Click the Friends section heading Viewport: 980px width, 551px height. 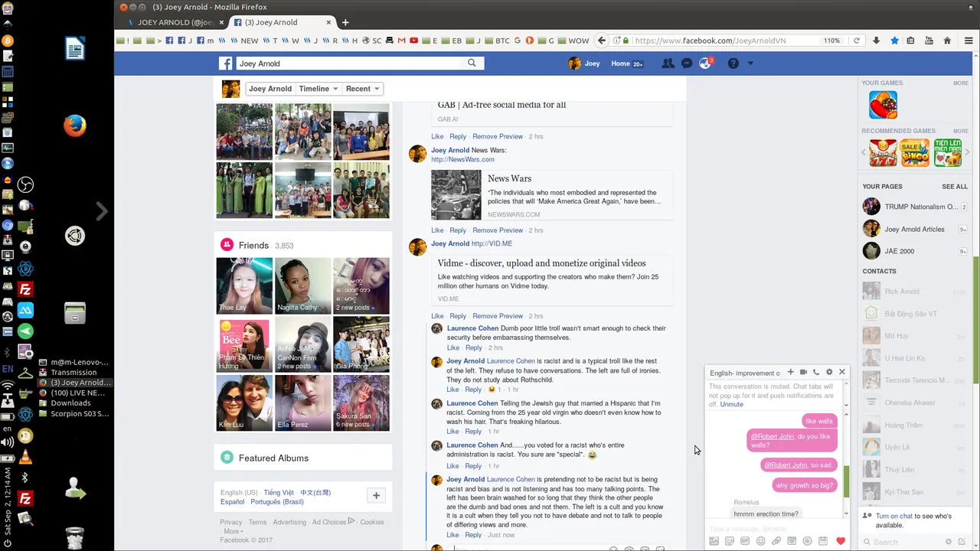point(253,245)
